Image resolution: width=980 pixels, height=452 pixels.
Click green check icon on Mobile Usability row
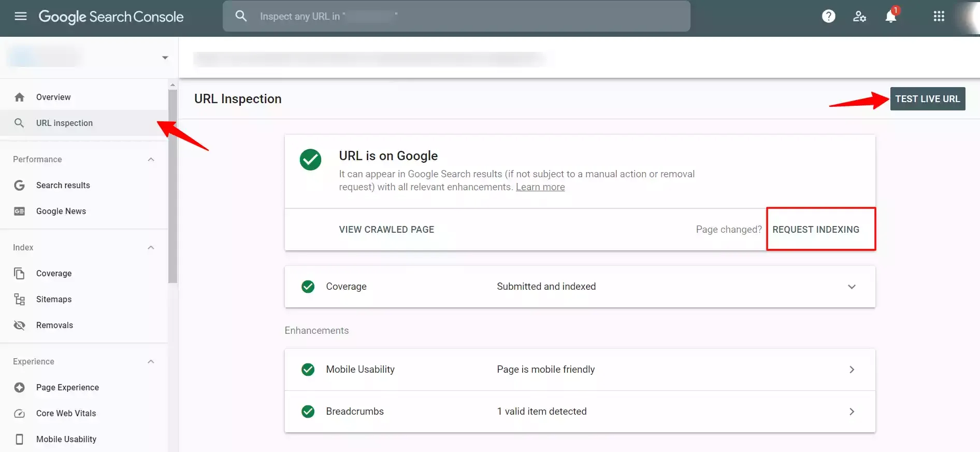(x=308, y=370)
